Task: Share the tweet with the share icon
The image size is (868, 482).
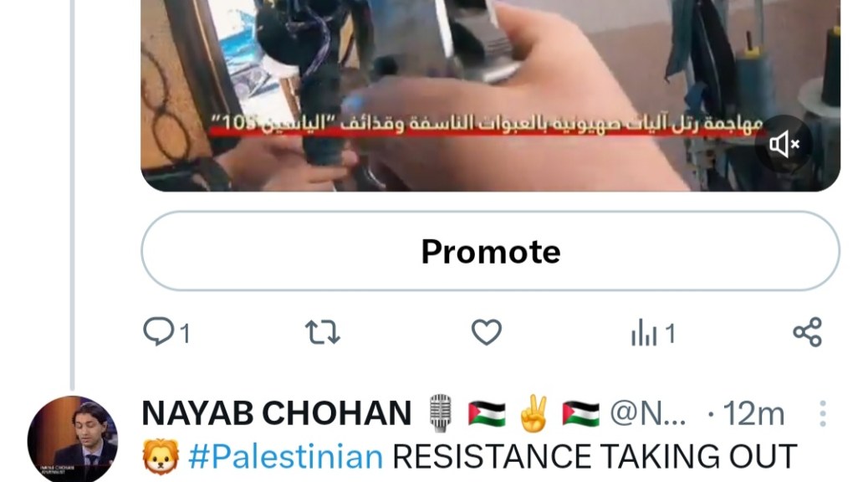Action: [808, 332]
